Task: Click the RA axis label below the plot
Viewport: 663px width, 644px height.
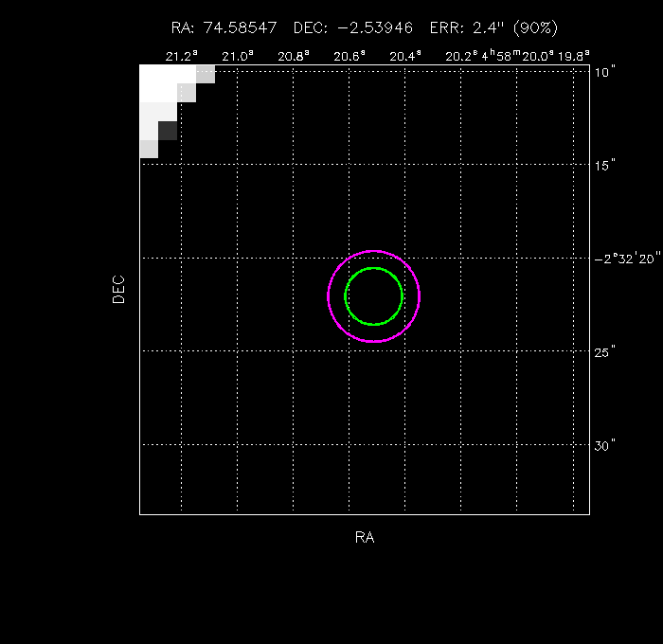Action: pyautogui.click(x=365, y=537)
